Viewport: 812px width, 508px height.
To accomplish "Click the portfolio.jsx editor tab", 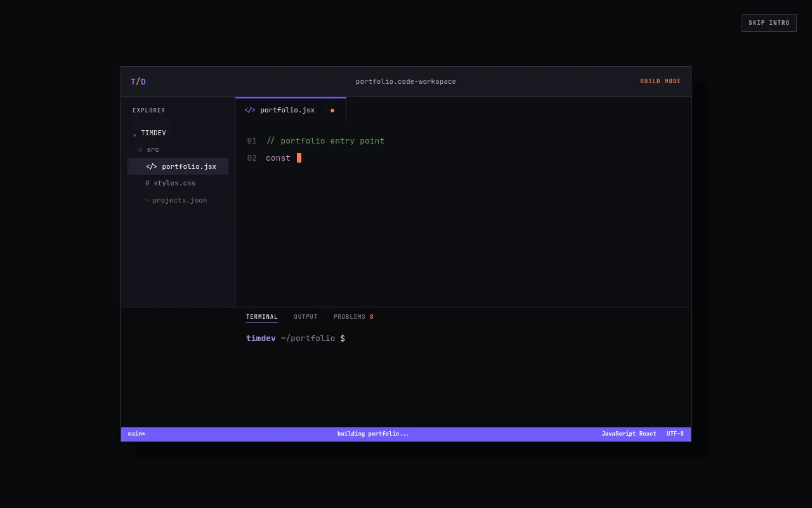I will [291, 110].
